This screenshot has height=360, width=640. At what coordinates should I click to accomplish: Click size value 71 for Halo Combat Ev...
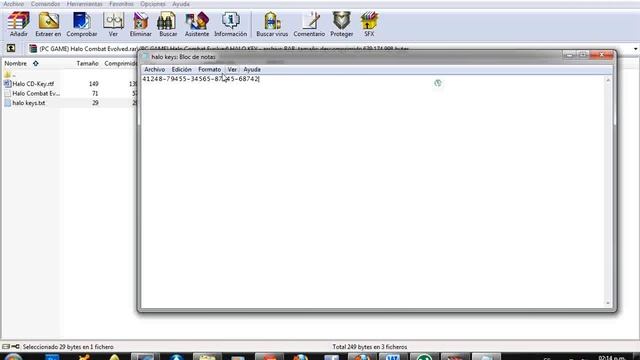(x=95, y=93)
